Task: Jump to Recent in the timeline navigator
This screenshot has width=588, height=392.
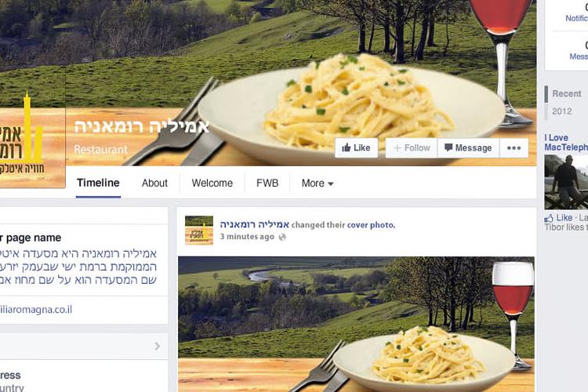Action: click(x=566, y=94)
